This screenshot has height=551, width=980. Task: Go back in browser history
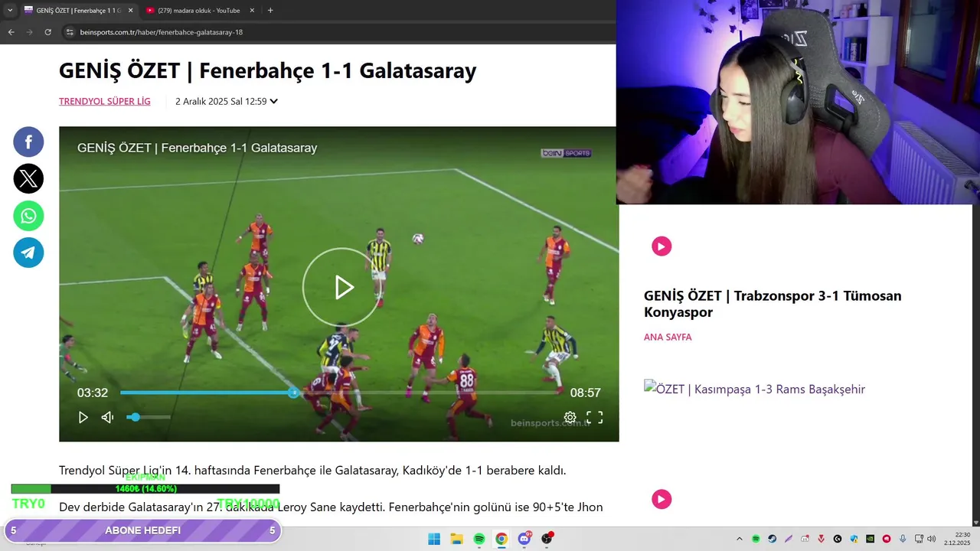tap(11, 32)
